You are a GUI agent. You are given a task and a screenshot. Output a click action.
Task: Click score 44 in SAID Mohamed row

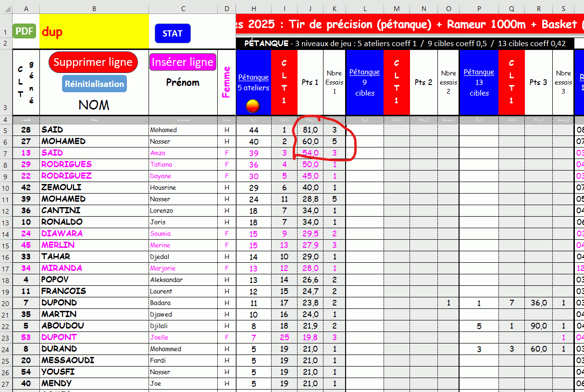click(x=253, y=130)
